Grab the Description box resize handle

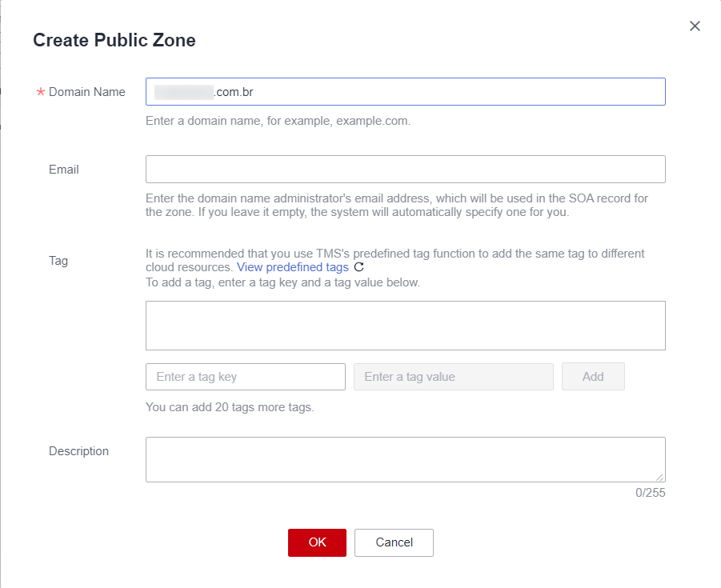coord(659,476)
